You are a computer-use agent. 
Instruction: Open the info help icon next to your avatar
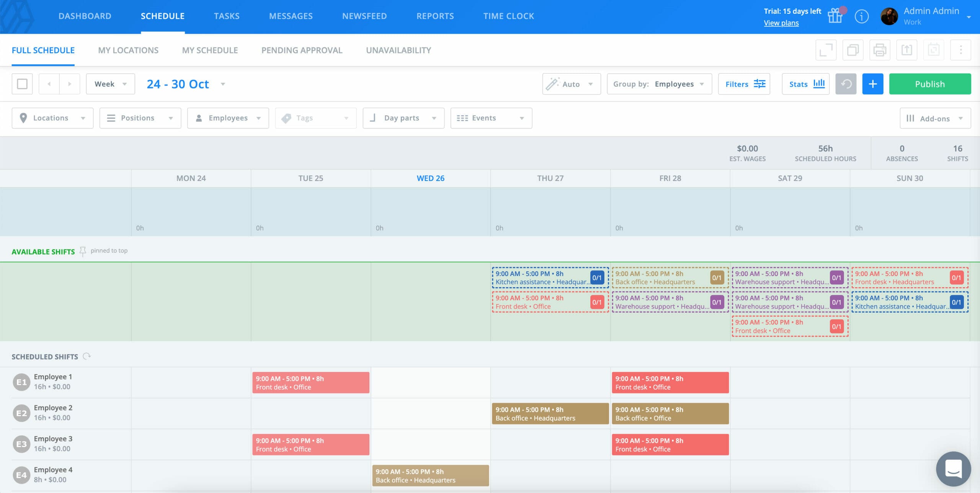click(x=861, y=16)
